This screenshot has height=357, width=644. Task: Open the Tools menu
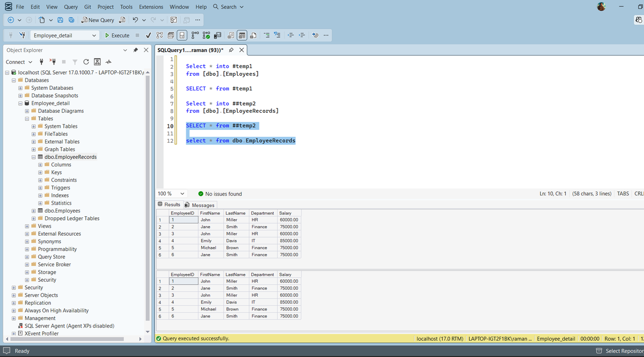pos(126,6)
